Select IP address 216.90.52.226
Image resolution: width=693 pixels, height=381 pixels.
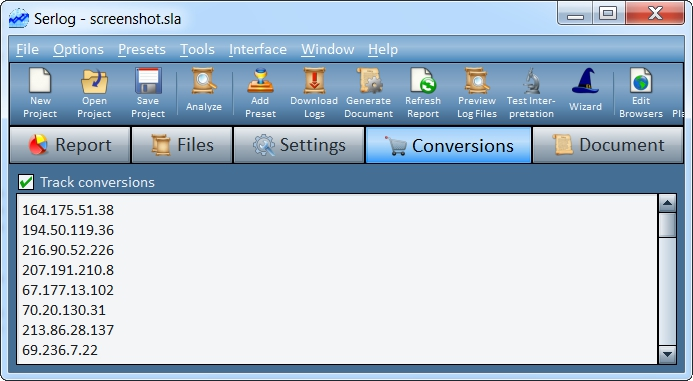tap(68, 250)
